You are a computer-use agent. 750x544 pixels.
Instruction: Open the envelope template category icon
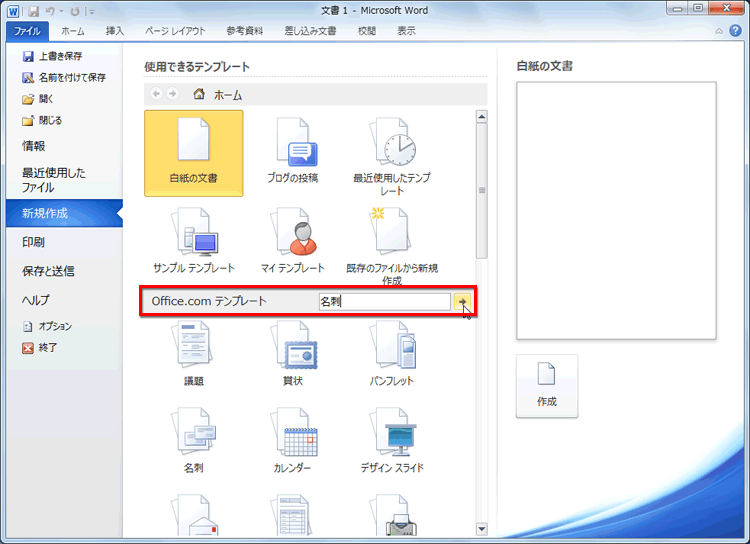[x=194, y=515]
